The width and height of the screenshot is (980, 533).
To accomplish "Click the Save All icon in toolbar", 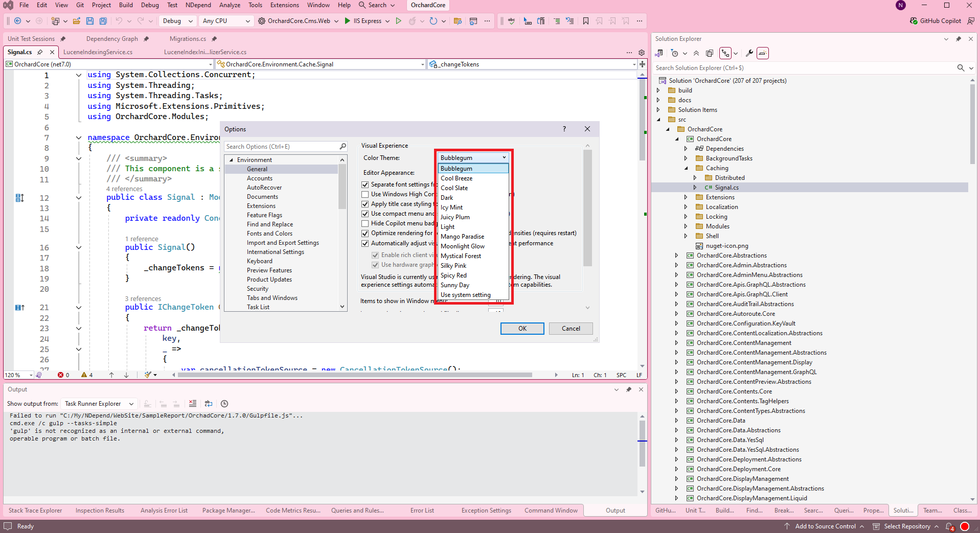I will 103,21.
